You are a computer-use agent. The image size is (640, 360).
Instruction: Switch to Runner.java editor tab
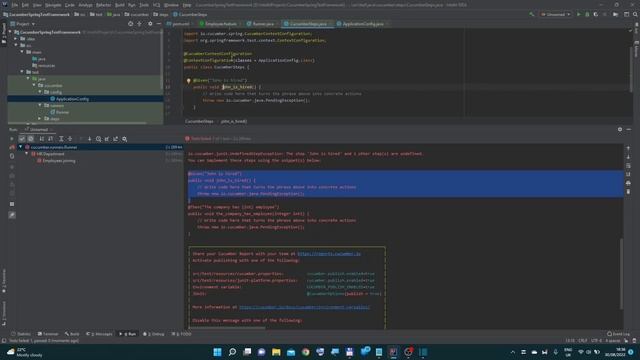(x=261, y=24)
